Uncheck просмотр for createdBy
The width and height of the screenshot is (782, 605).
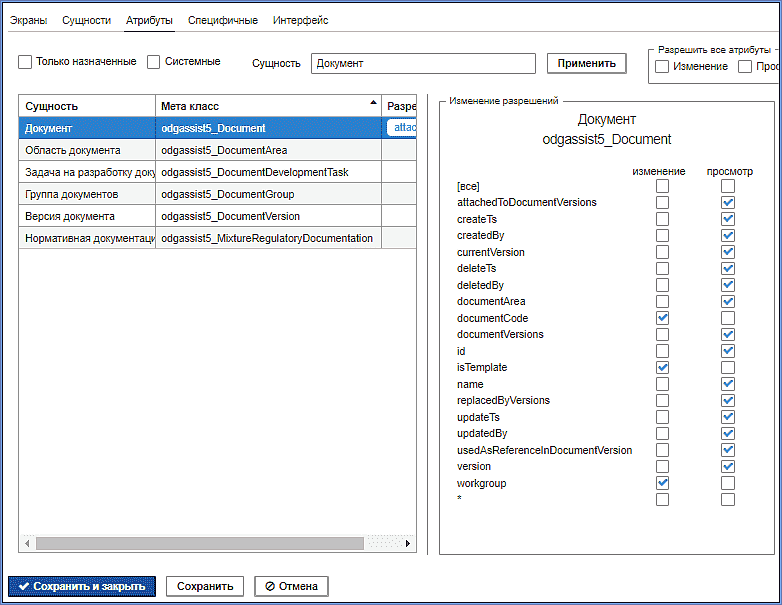coord(728,235)
